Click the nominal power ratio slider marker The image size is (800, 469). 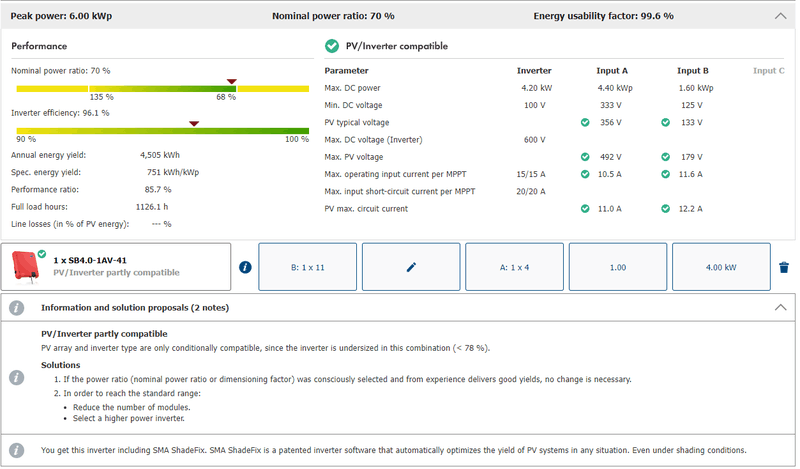pos(231,81)
